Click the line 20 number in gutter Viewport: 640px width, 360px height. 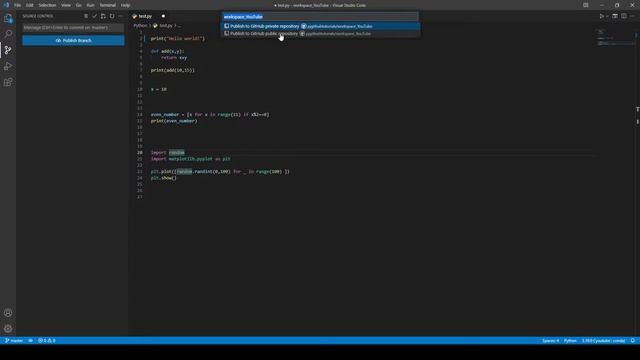click(x=140, y=152)
